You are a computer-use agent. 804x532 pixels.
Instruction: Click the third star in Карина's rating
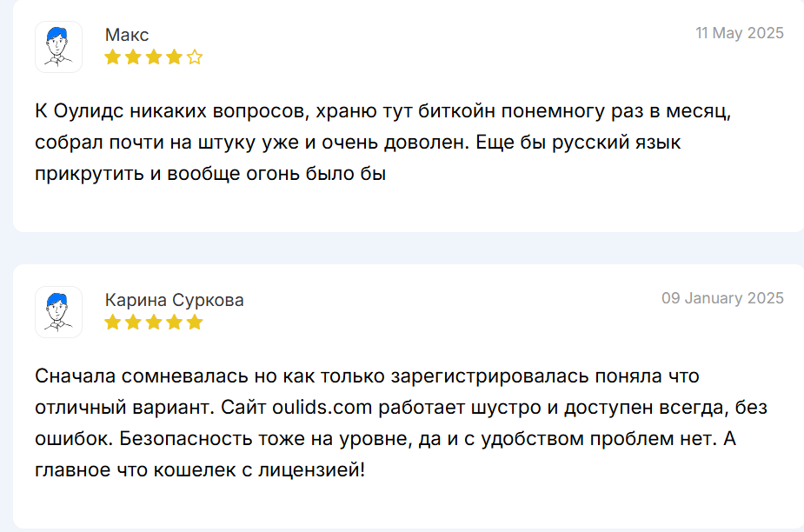pyautogui.click(x=154, y=323)
